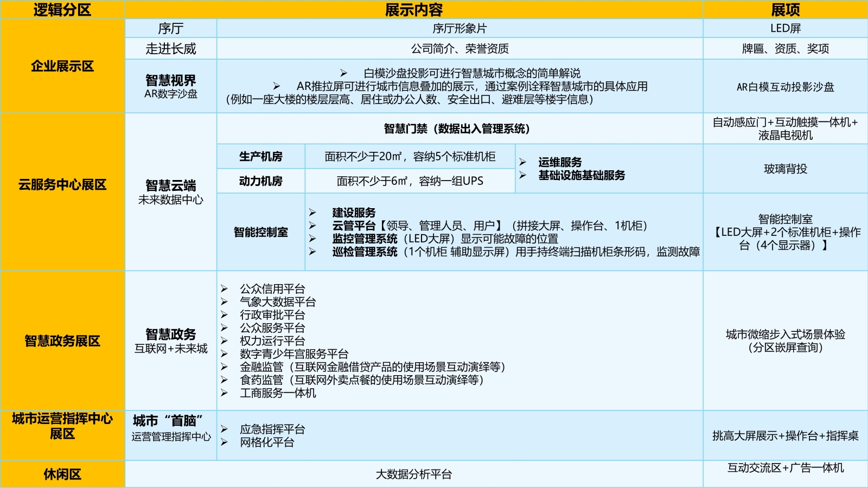This screenshot has height=488, width=868.
Task: Click the AR推拉屏 bullet line
Action: (x=460, y=86)
